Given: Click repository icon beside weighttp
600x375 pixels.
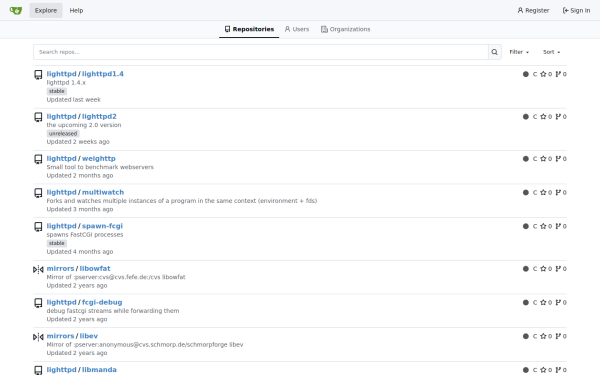Looking at the screenshot, I should pyautogui.click(x=38, y=159).
